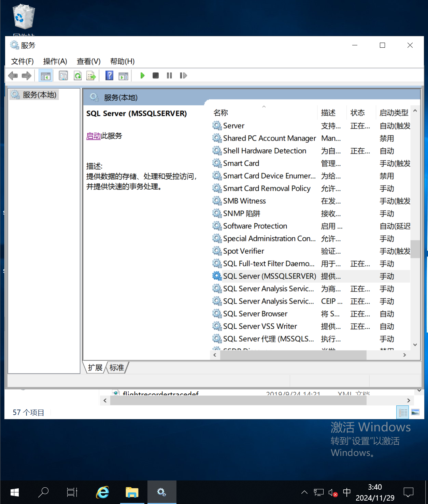
Task: Open Help via the blue question mark icon
Action: tap(109, 76)
